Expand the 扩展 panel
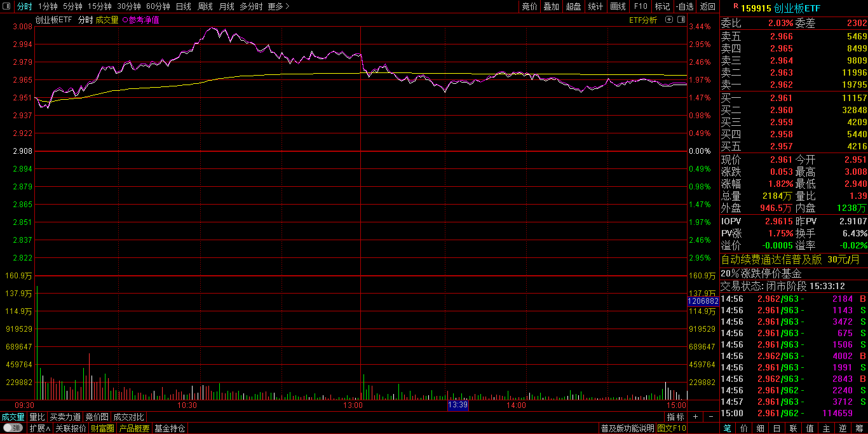 click(39, 428)
